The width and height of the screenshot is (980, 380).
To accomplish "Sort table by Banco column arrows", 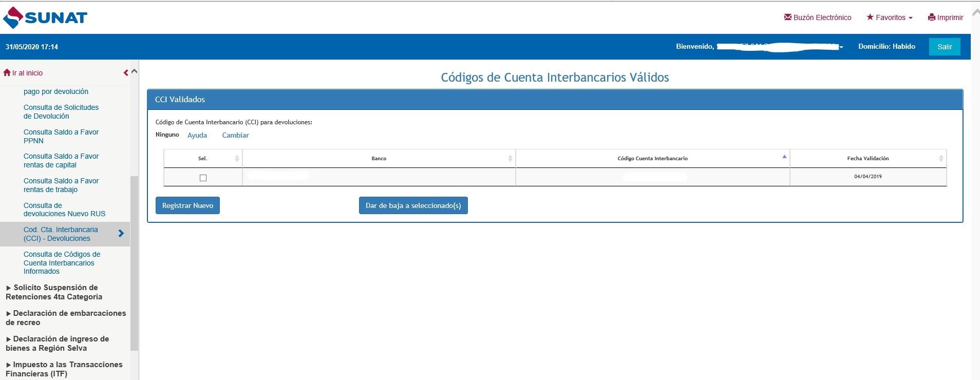I will 510,159.
